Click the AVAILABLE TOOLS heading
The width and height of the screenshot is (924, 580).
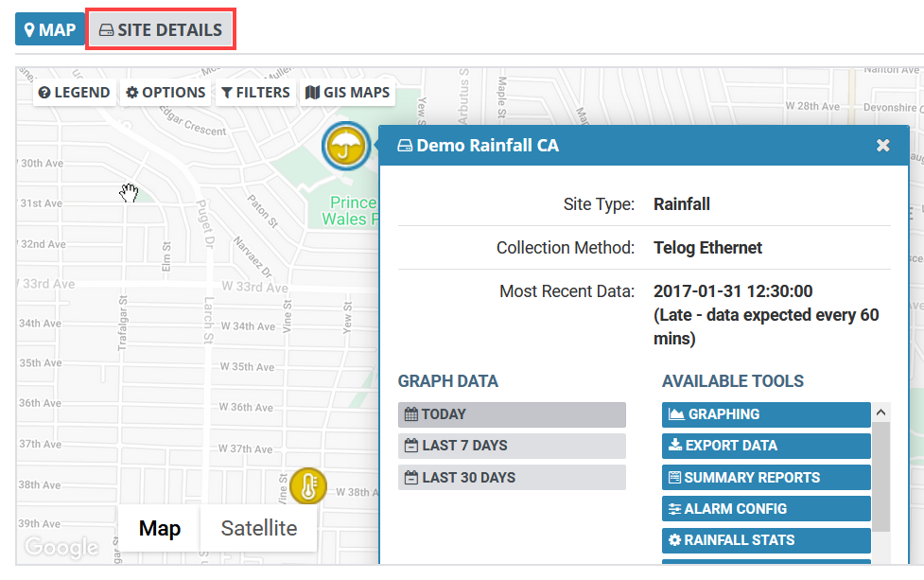coord(732,381)
